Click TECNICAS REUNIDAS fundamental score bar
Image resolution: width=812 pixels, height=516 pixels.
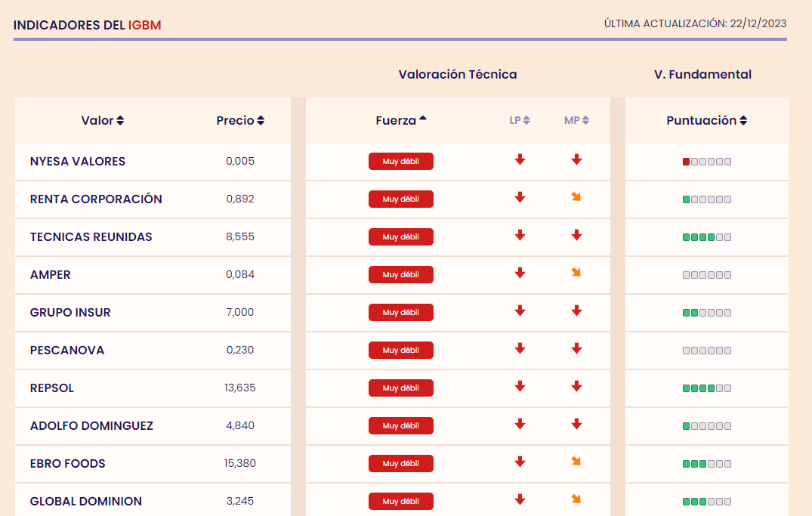coord(707,237)
